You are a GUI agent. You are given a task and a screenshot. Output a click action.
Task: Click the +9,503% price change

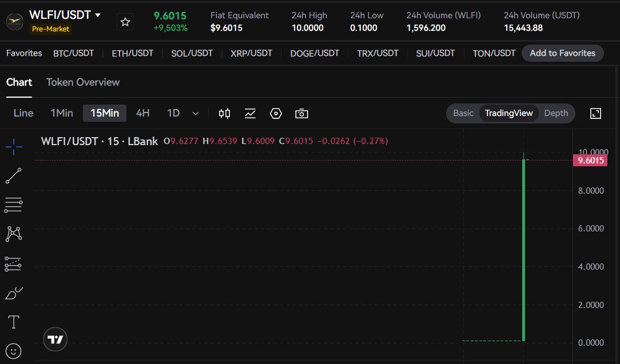[x=170, y=28]
